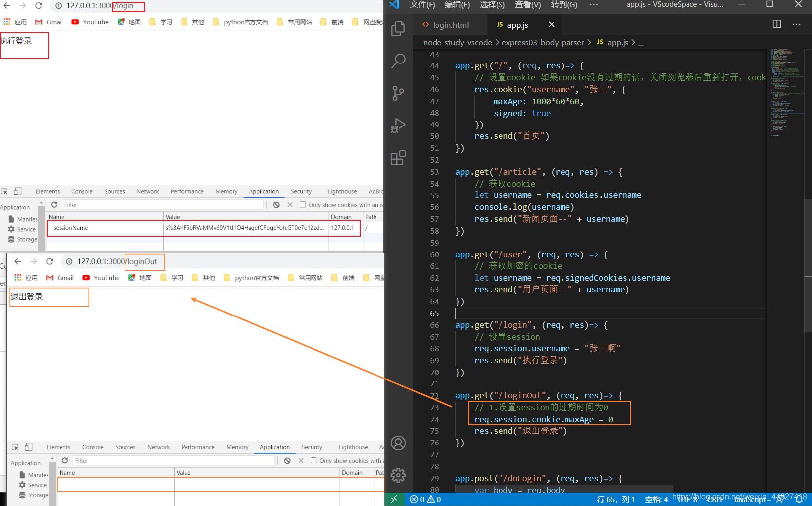Select Service Workers in lower Application sidebar
This screenshot has width=812, height=506.
point(33,485)
